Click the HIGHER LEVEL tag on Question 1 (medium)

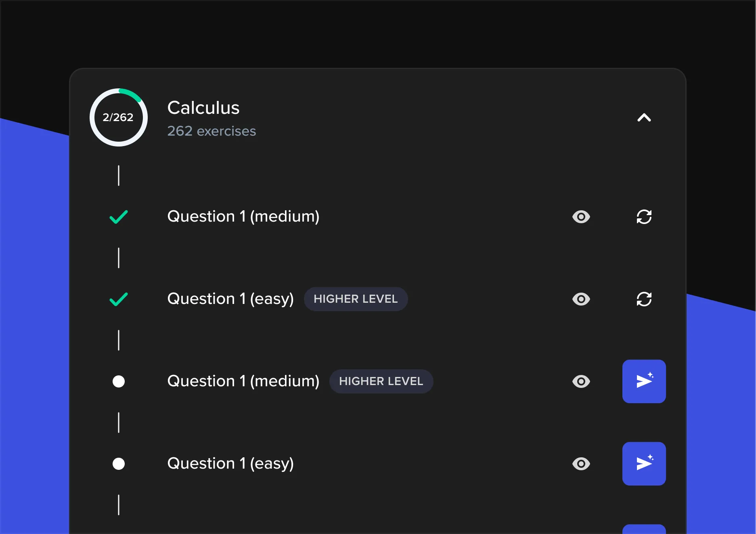pyautogui.click(x=381, y=381)
